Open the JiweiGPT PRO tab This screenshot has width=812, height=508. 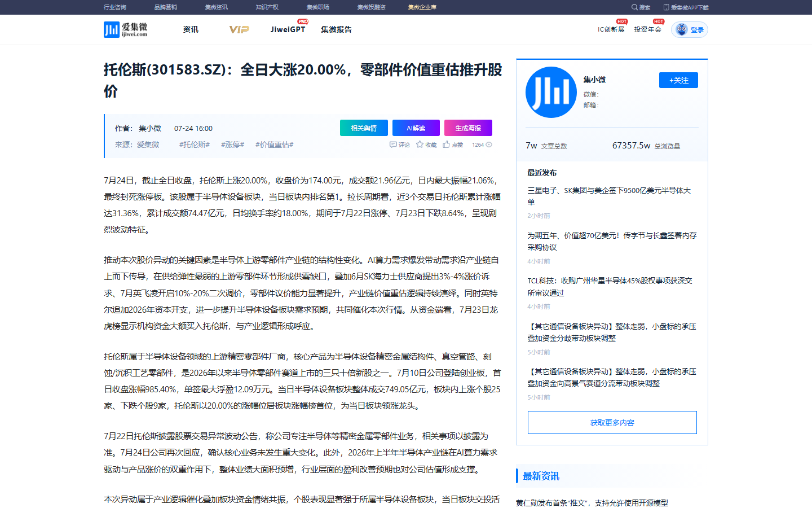coord(288,28)
